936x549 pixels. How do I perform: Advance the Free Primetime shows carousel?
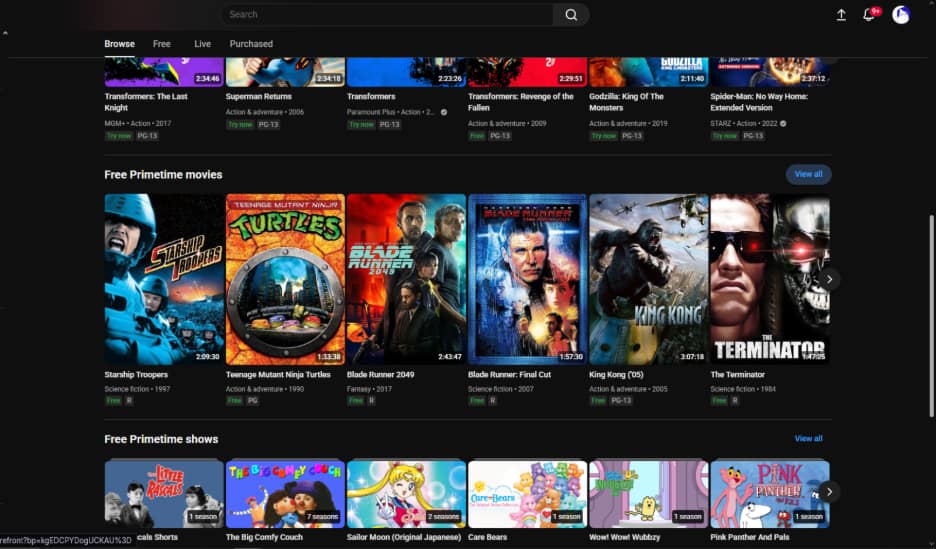tap(829, 492)
